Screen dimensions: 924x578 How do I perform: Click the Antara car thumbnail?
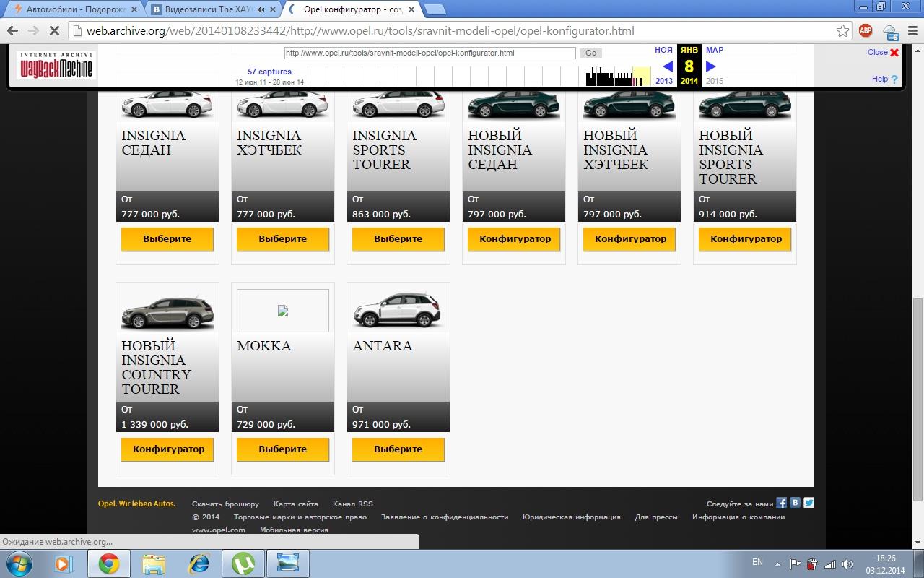(x=398, y=311)
